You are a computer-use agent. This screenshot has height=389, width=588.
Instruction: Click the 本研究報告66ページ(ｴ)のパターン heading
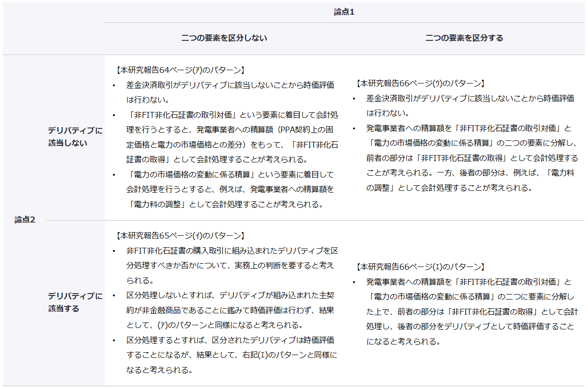[420, 267]
